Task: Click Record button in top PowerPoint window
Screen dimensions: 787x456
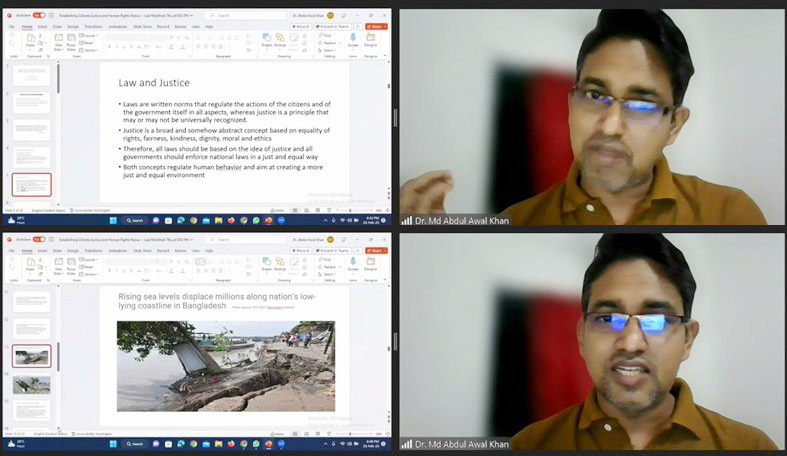Action: [301, 27]
